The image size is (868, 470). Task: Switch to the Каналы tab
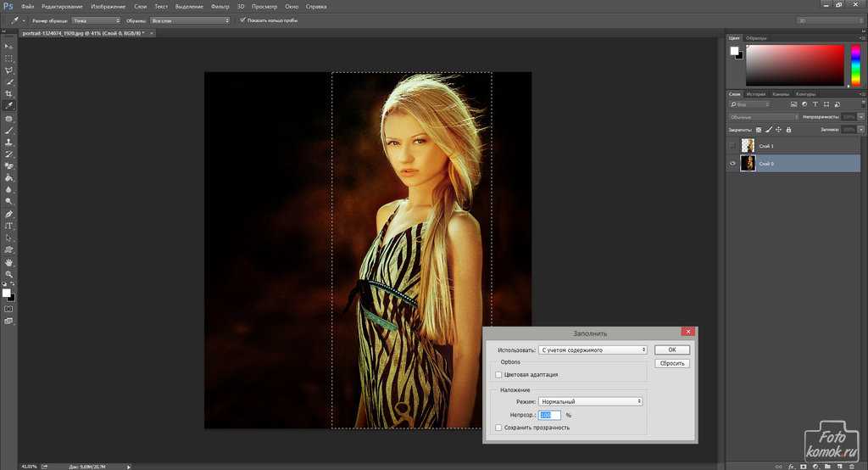[x=781, y=94]
